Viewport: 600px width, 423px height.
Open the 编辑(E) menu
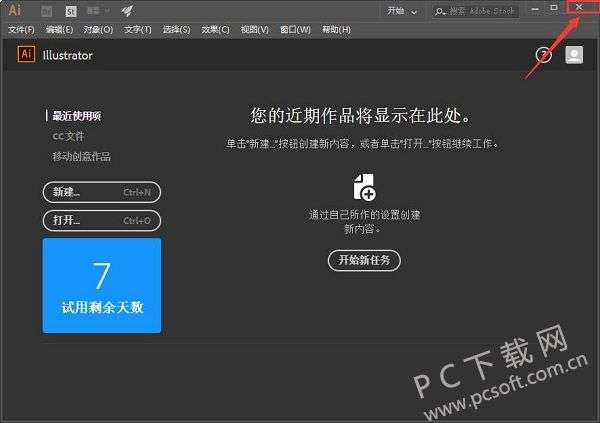59,29
